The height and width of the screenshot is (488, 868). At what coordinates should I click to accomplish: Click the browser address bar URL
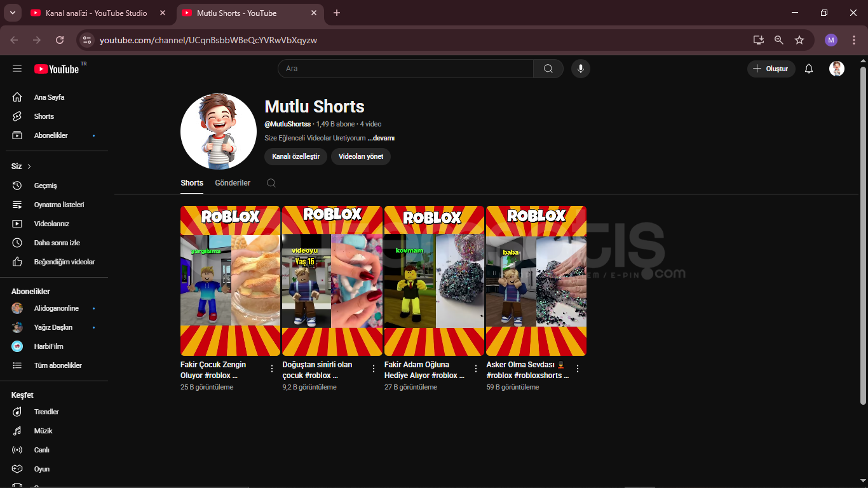click(208, 40)
